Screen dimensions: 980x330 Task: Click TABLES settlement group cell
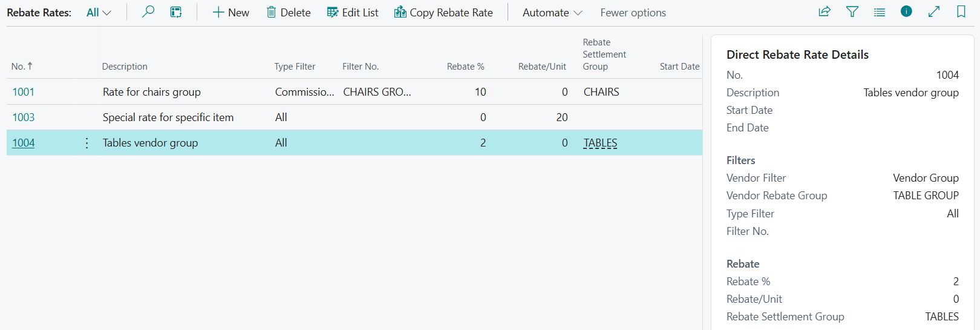[600, 143]
